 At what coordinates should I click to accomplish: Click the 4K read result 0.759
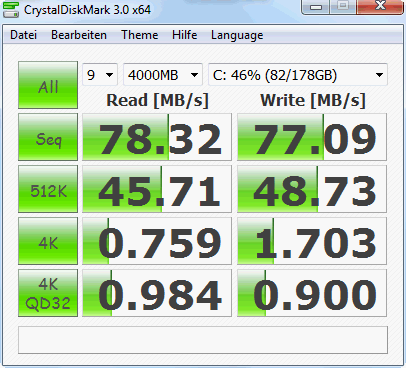tap(157, 241)
